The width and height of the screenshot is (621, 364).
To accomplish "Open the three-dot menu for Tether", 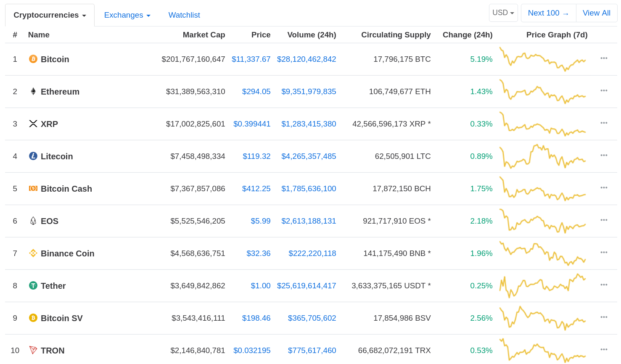I will (604, 285).
